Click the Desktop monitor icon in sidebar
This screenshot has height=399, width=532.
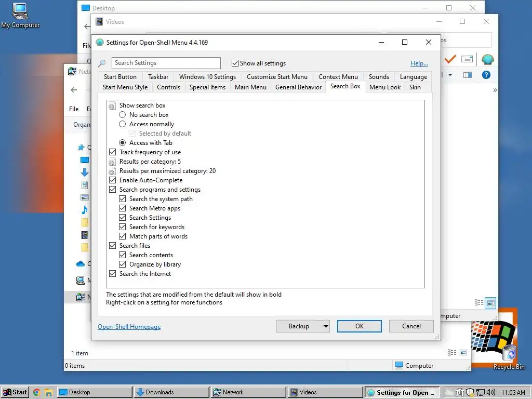pos(85,160)
